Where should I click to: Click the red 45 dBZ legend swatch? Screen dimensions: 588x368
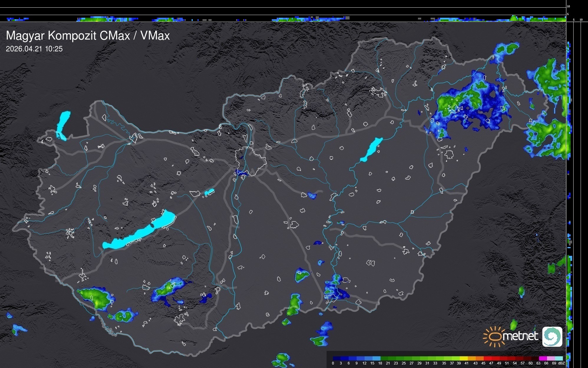click(487, 358)
